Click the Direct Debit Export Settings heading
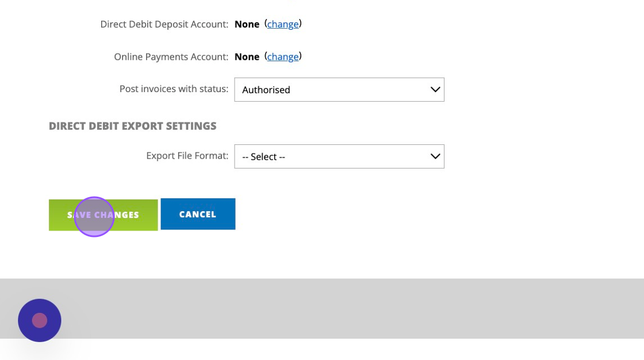The height and width of the screenshot is (360, 644). 132,126
